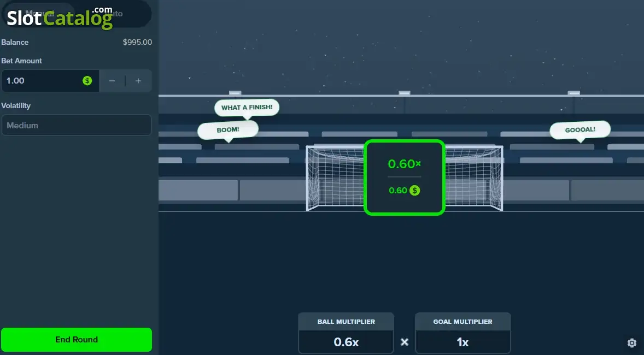Click the $995.00 balance value

[x=137, y=42]
